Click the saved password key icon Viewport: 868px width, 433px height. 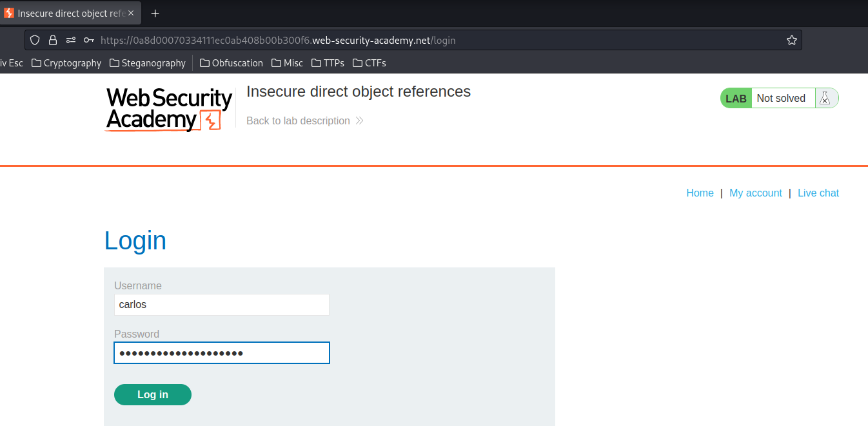[x=89, y=40]
